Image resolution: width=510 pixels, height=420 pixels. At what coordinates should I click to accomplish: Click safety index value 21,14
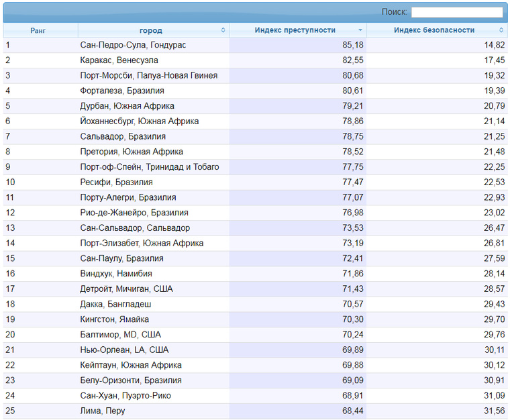point(495,121)
